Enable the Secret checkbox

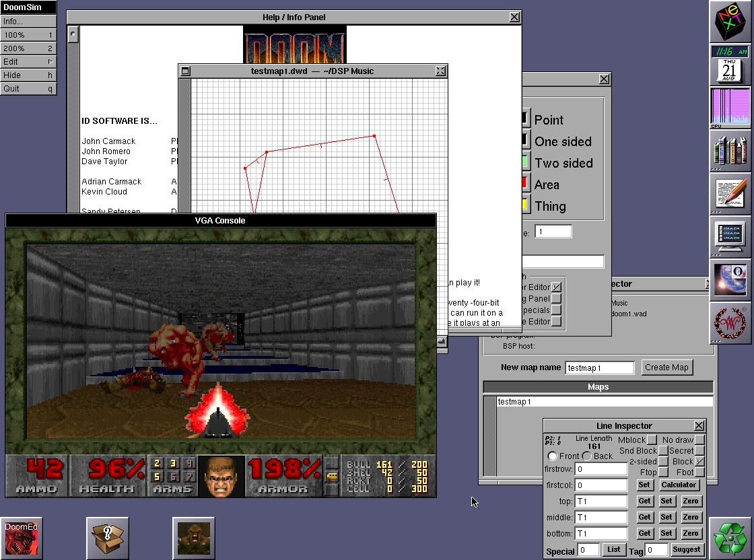(699, 450)
